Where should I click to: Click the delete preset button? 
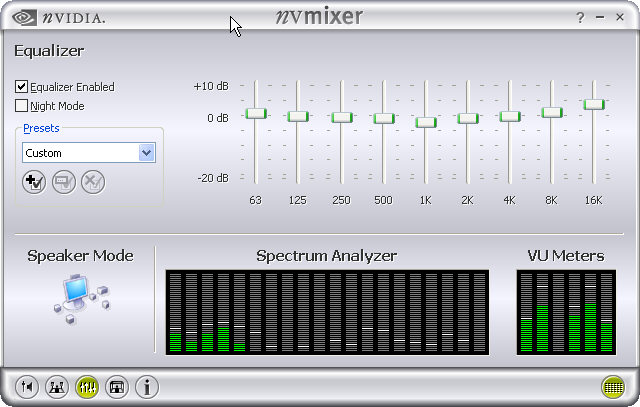pyautogui.click(x=93, y=182)
